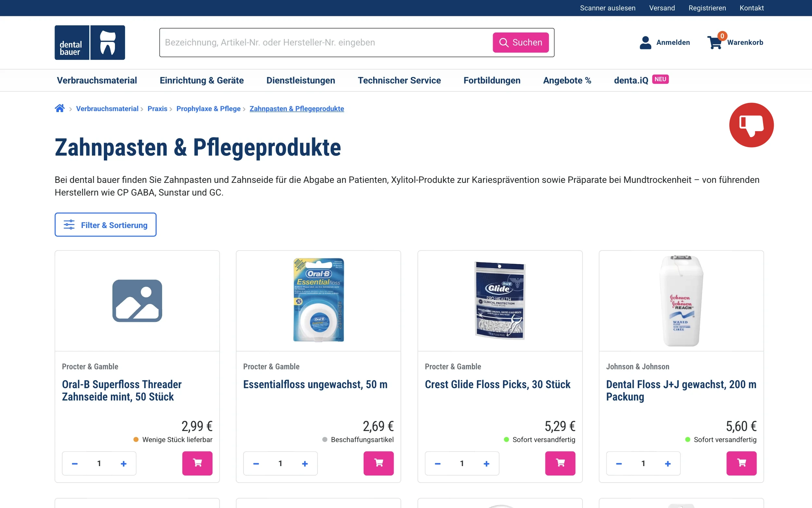Open the Verbrauchsmaterial menu
The height and width of the screenshot is (508, 812).
coord(97,80)
